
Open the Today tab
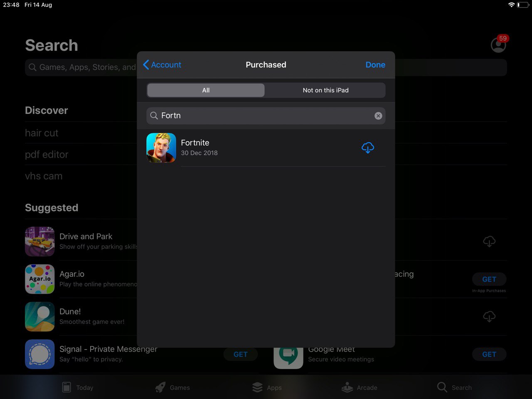point(78,387)
